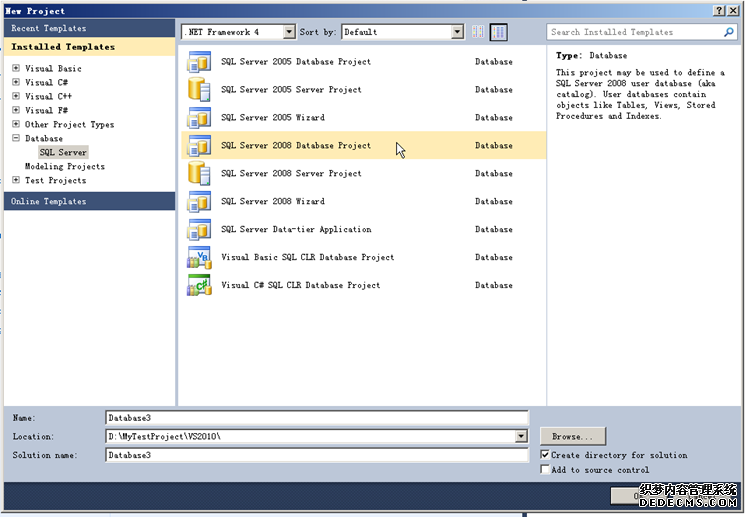This screenshot has width=748, height=517.
Task: Open the Online Templates section
Action: pyautogui.click(x=49, y=202)
